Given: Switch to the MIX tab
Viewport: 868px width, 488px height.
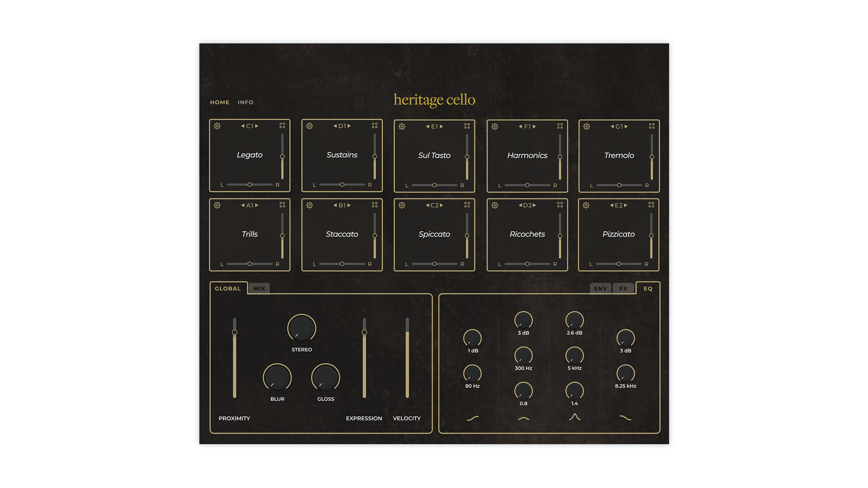Looking at the screenshot, I should click(x=259, y=288).
